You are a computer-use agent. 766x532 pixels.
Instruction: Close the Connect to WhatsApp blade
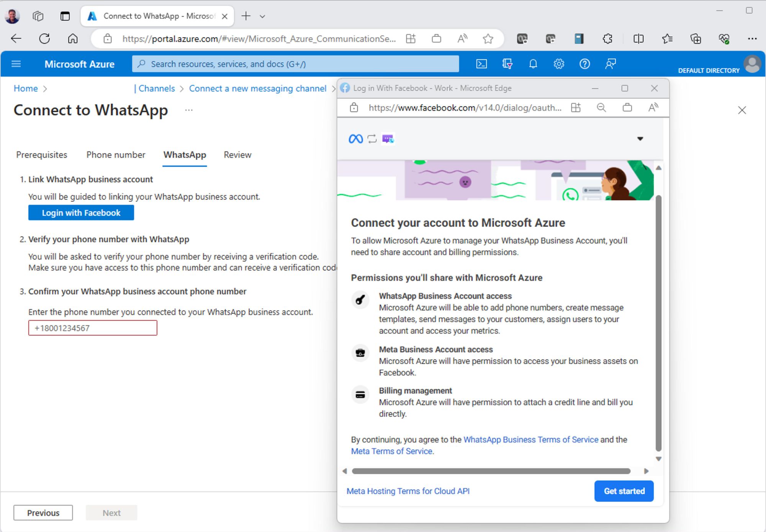coord(742,110)
